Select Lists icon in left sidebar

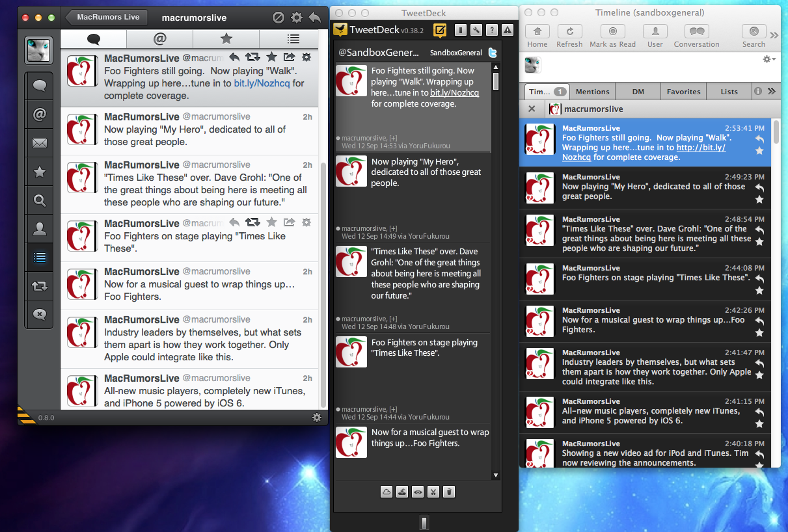pos(40,258)
